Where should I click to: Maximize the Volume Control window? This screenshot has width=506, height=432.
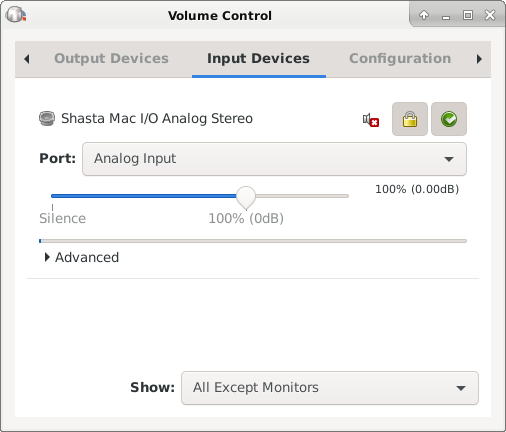(468, 15)
